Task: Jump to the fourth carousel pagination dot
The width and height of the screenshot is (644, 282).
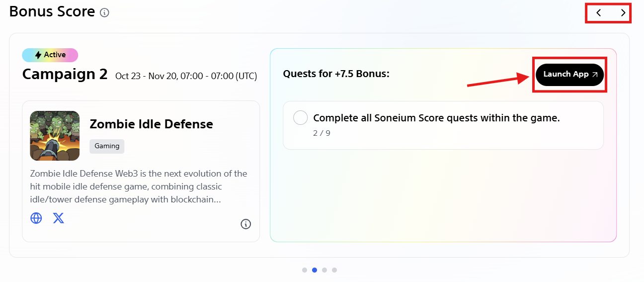Action: tap(334, 270)
